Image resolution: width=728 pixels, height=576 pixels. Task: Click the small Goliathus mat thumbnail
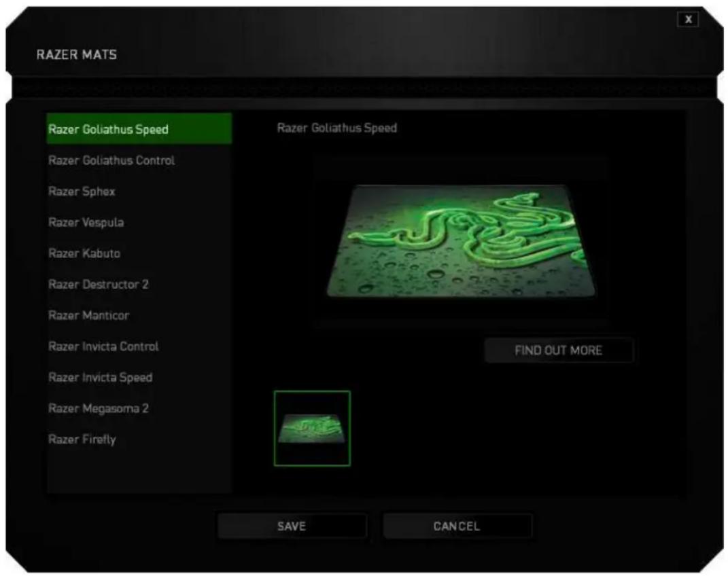click(x=312, y=429)
